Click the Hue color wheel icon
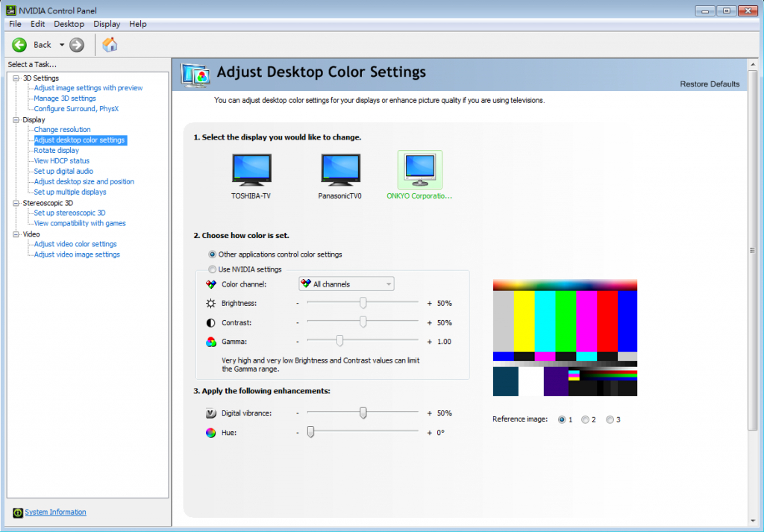The height and width of the screenshot is (532, 764). point(210,433)
